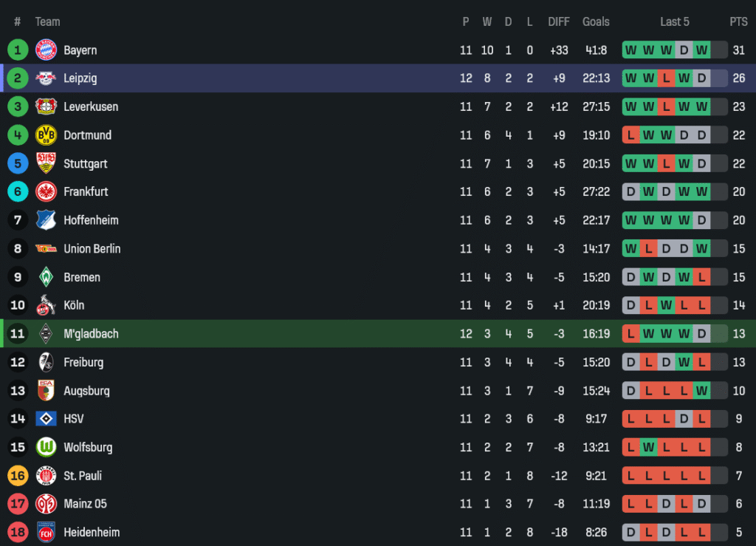
Task: Open the Mainz 05 team link
Action: pyautogui.click(x=85, y=504)
